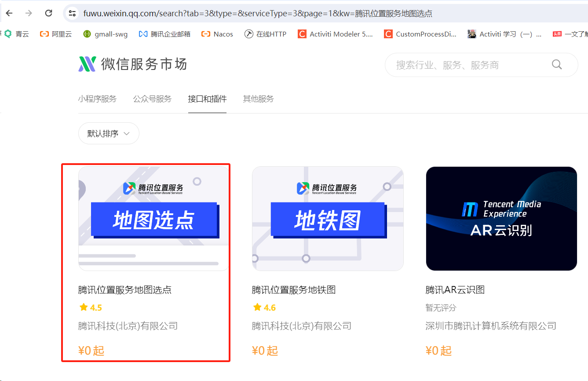
Task: Click 腾讯位置服务地铁图 title
Action: 294,290
